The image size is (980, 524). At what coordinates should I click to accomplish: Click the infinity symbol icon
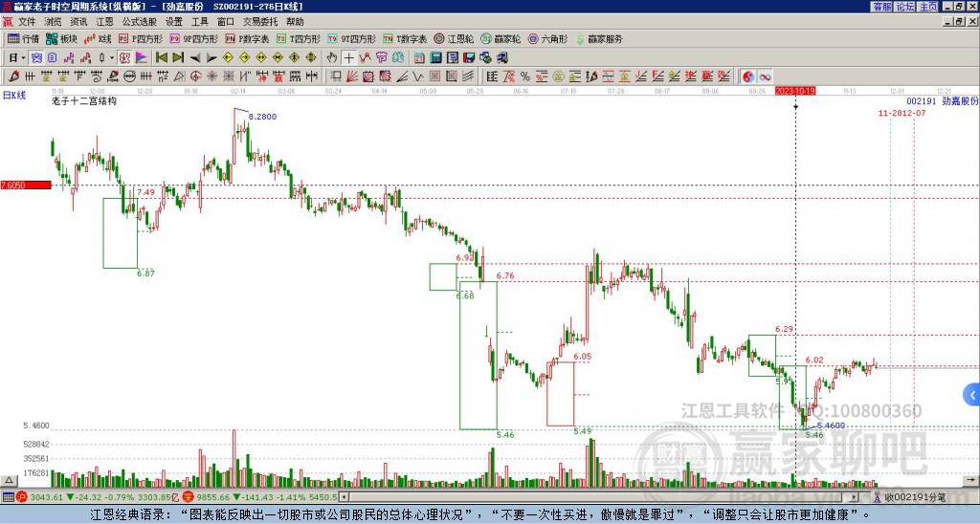point(765,76)
